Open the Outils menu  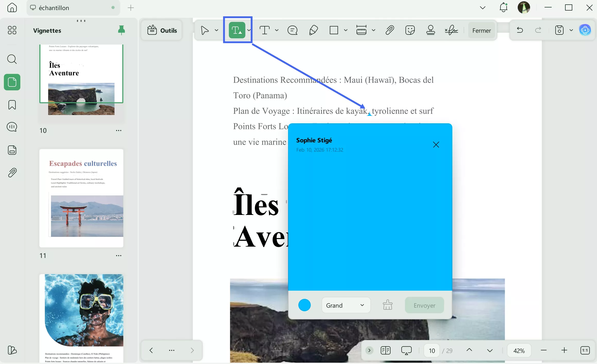coord(161,30)
